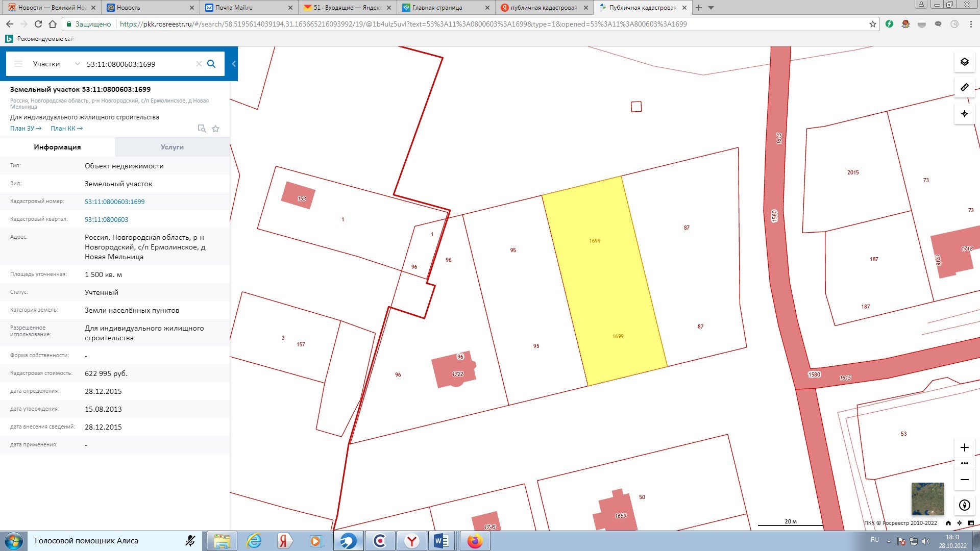
Task: Open the three-dots zoom options
Action: tap(964, 463)
